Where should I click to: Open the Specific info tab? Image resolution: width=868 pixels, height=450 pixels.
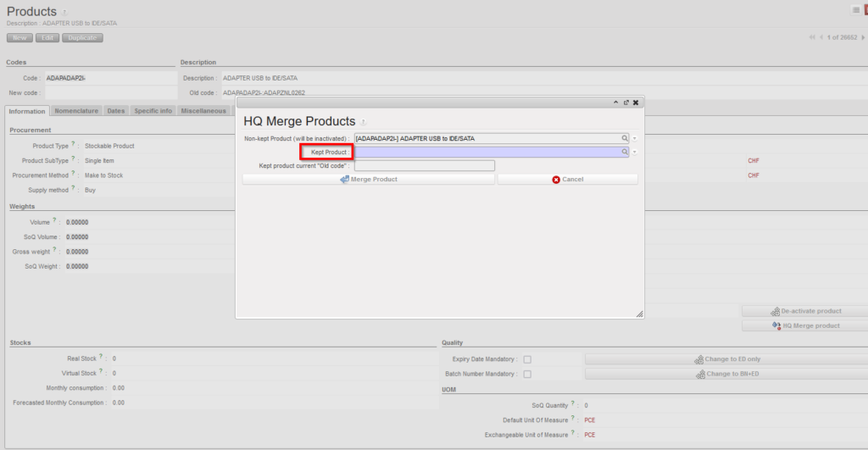153,111
